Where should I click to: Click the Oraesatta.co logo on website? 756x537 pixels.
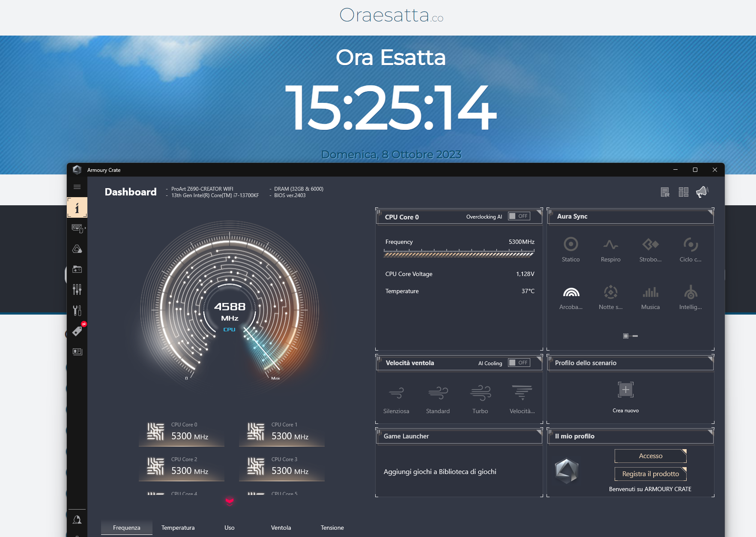pos(391,15)
